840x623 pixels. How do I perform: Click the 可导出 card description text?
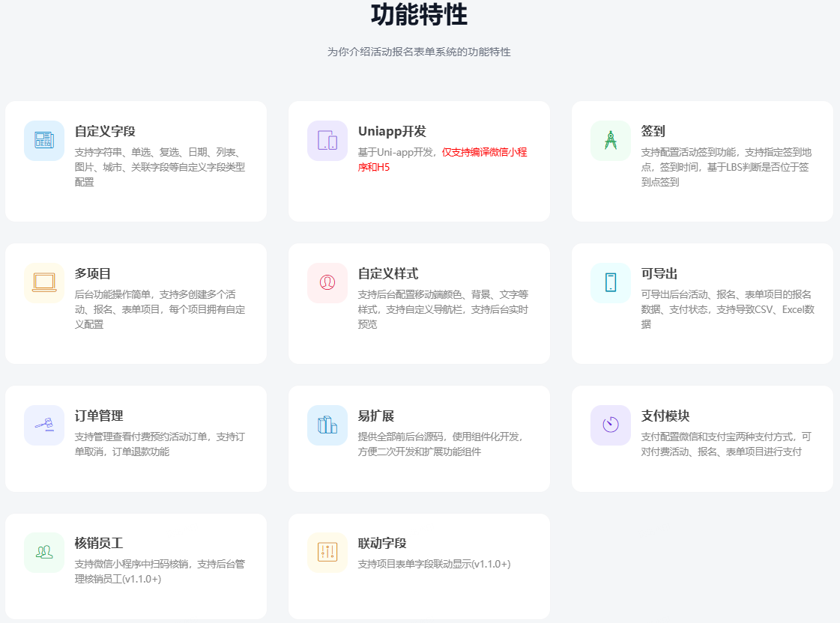[x=727, y=309]
